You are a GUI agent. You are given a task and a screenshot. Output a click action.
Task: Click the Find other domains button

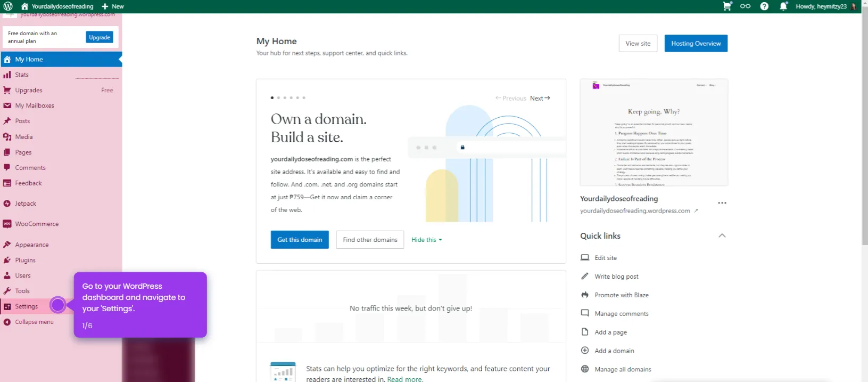(370, 240)
